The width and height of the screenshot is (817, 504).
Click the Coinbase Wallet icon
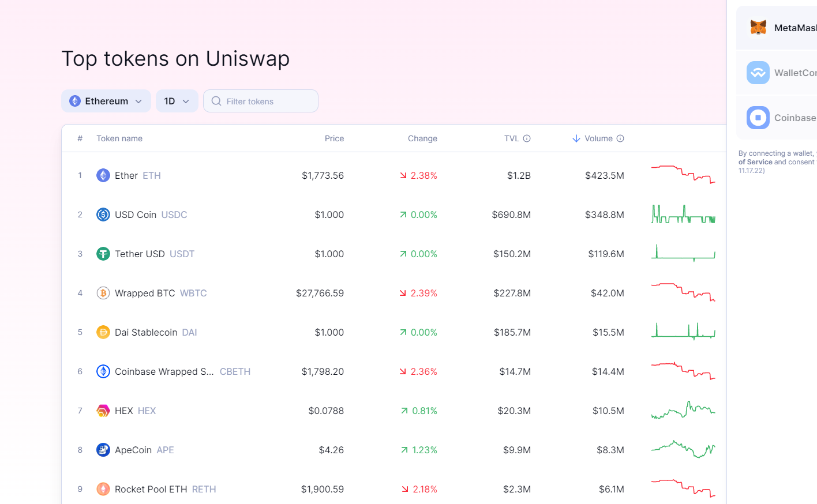(758, 118)
